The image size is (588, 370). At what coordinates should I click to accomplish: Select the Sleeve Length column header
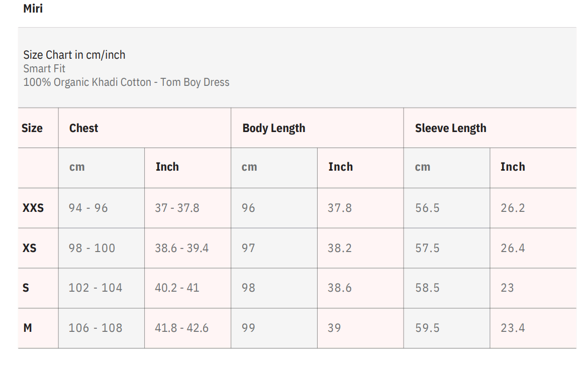click(x=451, y=128)
